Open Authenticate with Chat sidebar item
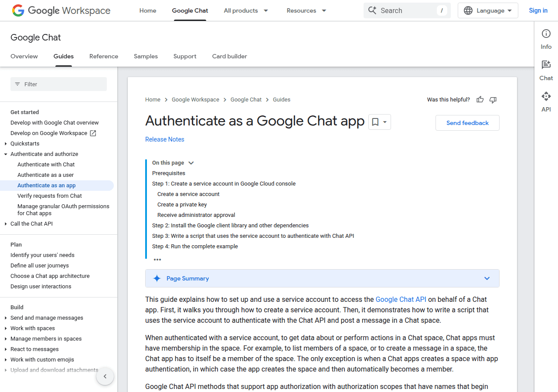558x392 pixels. (46, 165)
